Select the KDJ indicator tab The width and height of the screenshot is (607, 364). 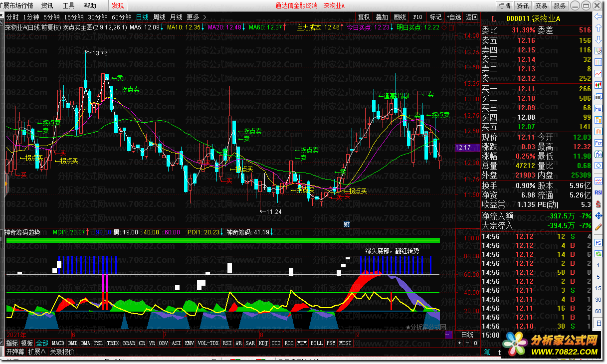pyautogui.click(x=263, y=343)
